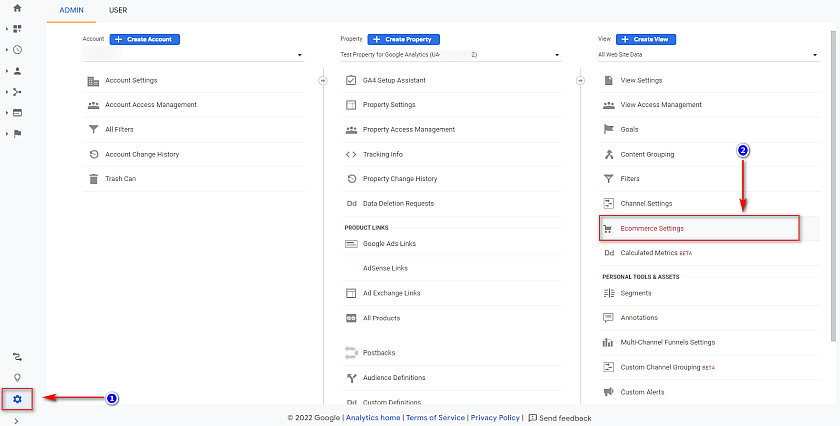840x426 pixels.
Task: Switch to the ADMIN tab
Action: (71, 10)
